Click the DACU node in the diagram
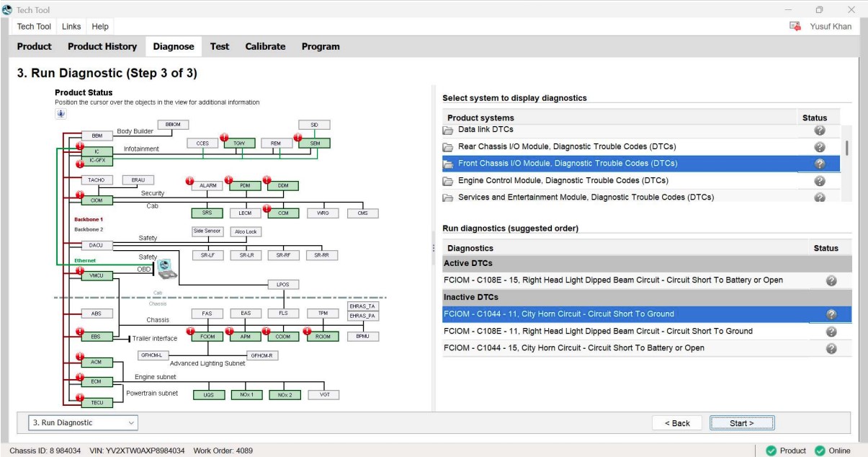The width and height of the screenshot is (868, 457). [x=97, y=246]
